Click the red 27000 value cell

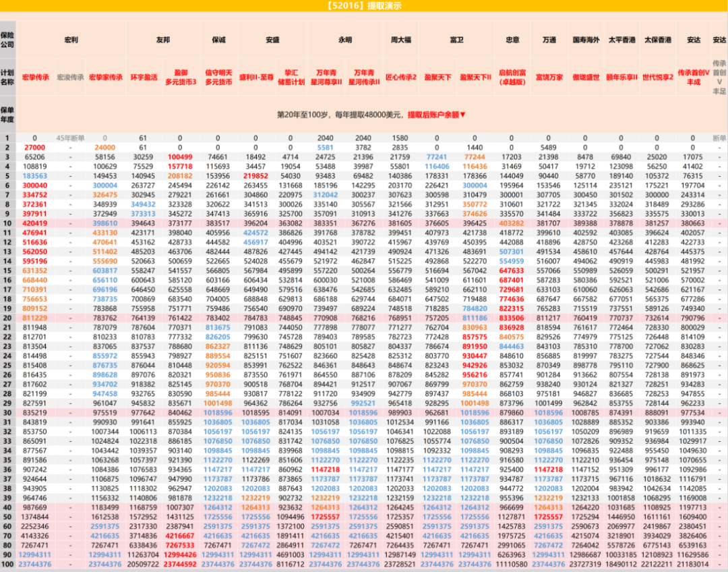[35, 148]
